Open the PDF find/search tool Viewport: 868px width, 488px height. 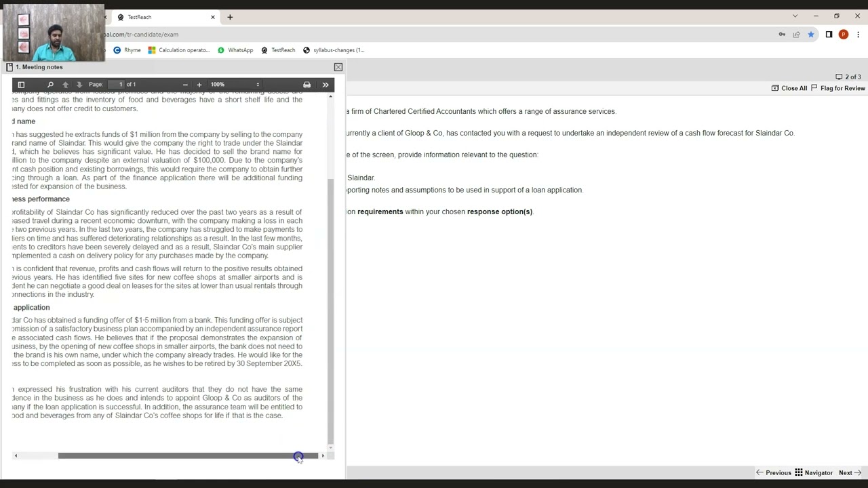(x=50, y=85)
